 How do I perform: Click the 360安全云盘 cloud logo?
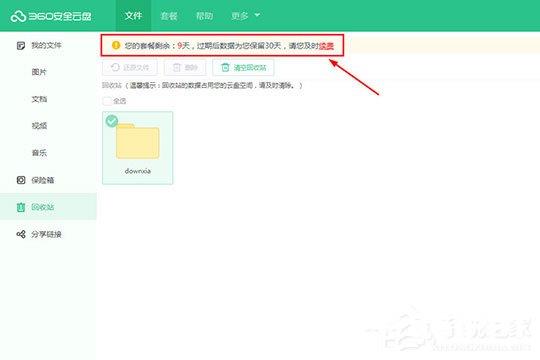(x=18, y=16)
